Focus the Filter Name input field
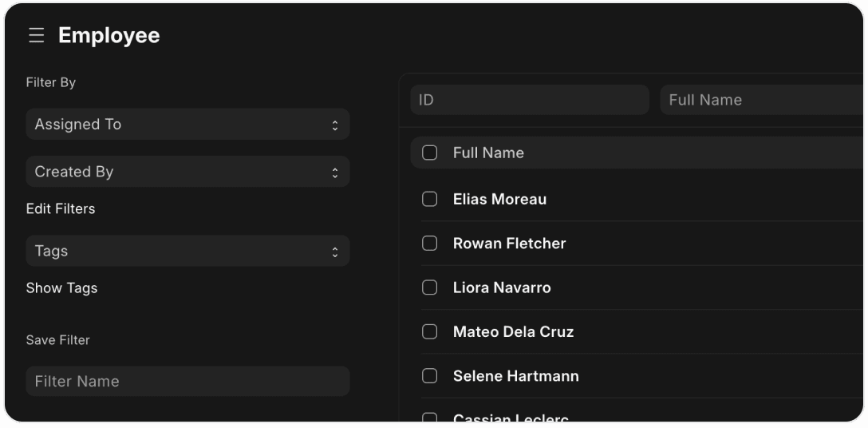The width and height of the screenshot is (868, 428). click(x=187, y=382)
